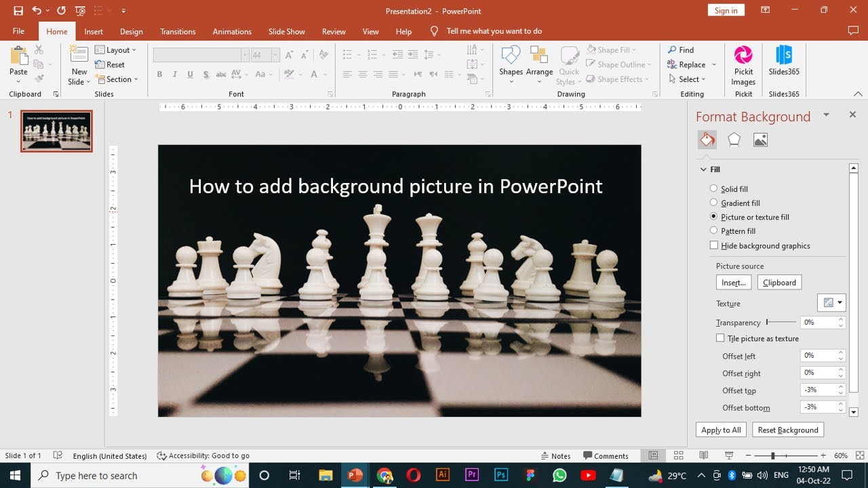Switch to the Insert tab
The width and height of the screenshot is (868, 488).
pyautogui.click(x=94, y=31)
